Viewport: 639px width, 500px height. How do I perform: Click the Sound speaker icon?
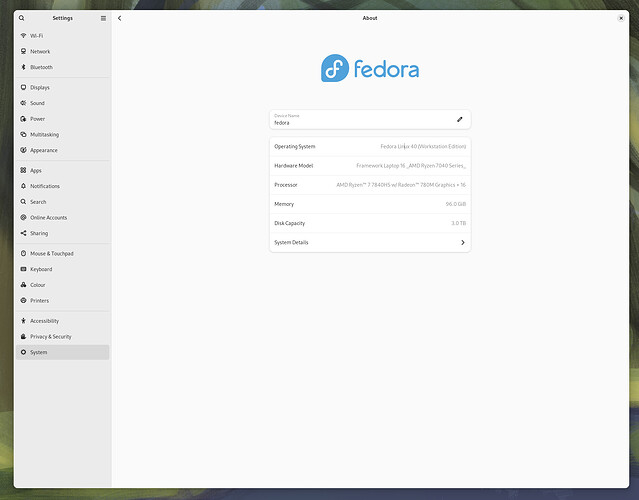coord(23,103)
